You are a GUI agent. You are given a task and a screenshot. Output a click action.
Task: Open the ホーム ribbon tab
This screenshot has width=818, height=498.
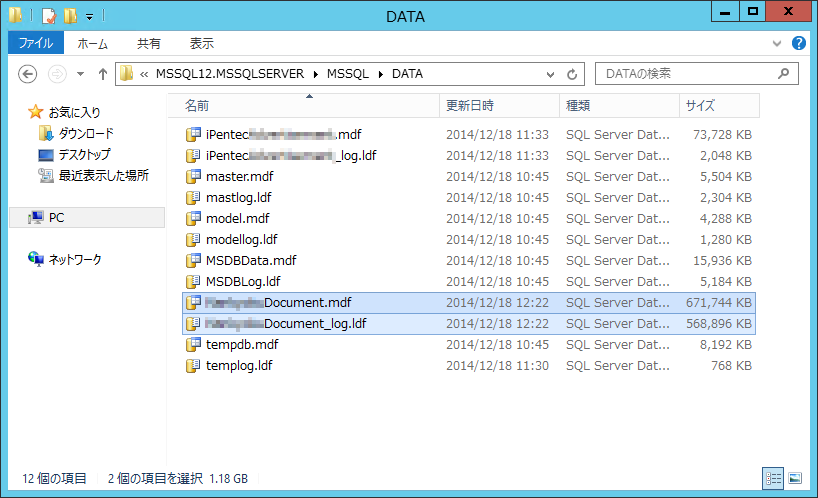pos(92,43)
